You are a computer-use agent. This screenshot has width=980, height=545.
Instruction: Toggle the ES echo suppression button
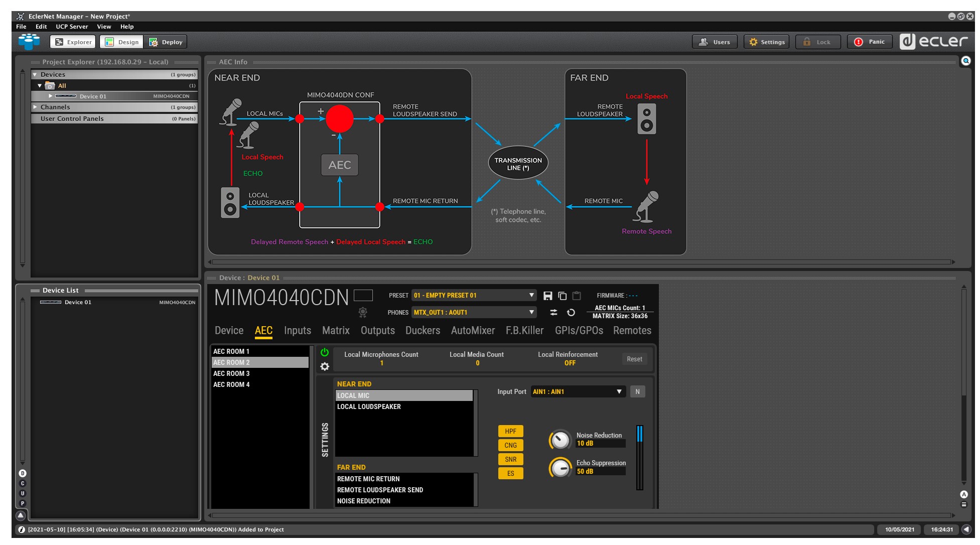pyautogui.click(x=510, y=473)
